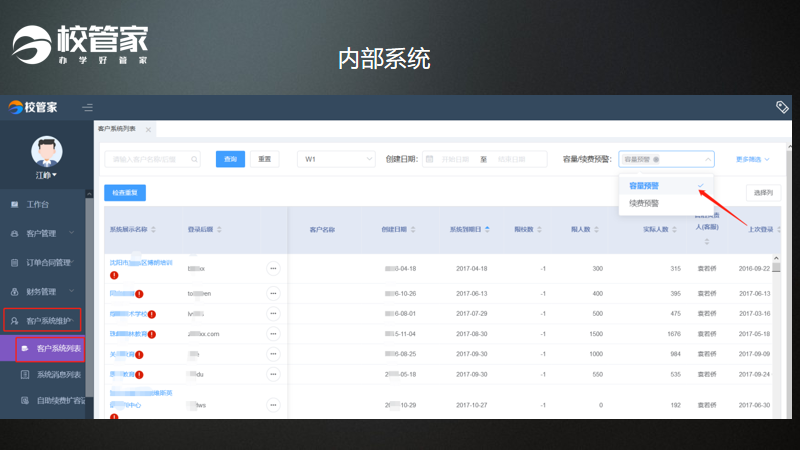The width and height of the screenshot is (800, 450).
Task: Remove the 容量预警 tag from the filter
Action: (656, 160)
